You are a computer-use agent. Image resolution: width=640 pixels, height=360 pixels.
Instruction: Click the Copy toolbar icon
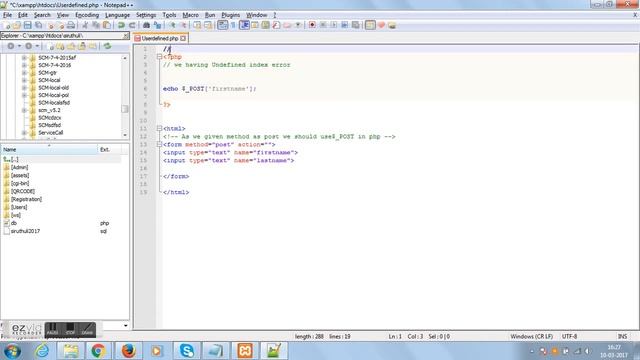[96, 25]
